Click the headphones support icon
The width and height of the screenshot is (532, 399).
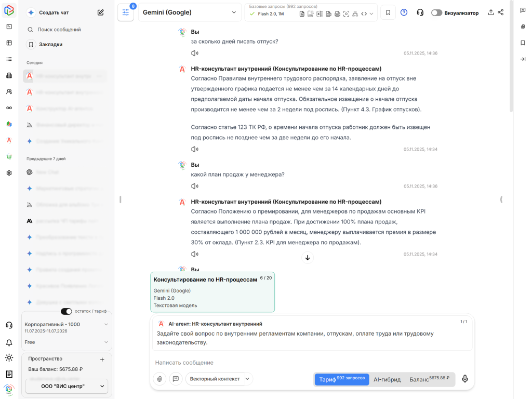coord(420,12)
